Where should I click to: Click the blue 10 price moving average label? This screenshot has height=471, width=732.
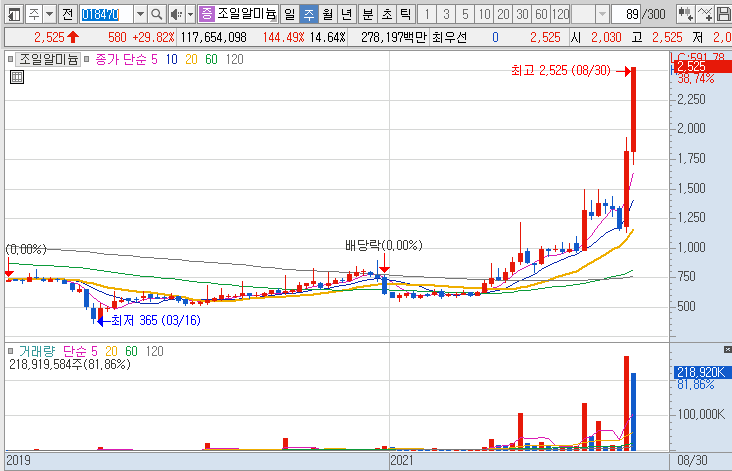171,59
